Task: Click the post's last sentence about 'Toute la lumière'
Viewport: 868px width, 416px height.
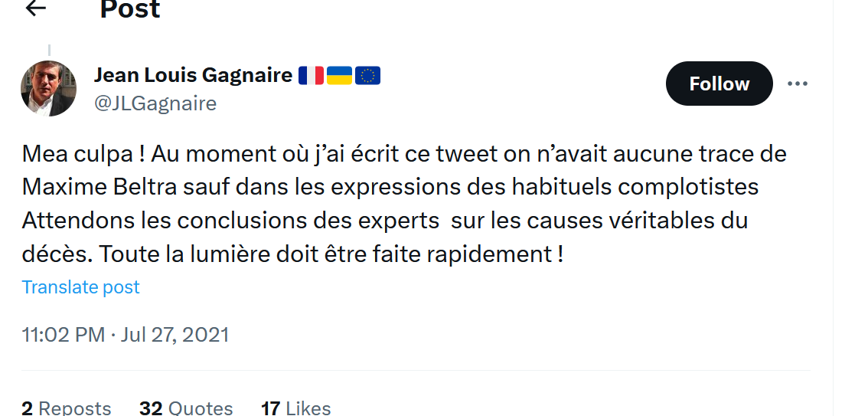Action: tap(331, 254)
